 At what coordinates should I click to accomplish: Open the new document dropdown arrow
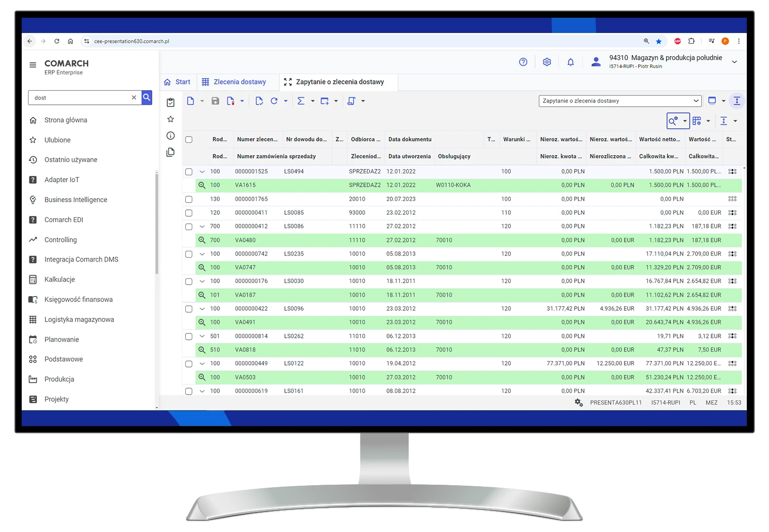point(202,101)
